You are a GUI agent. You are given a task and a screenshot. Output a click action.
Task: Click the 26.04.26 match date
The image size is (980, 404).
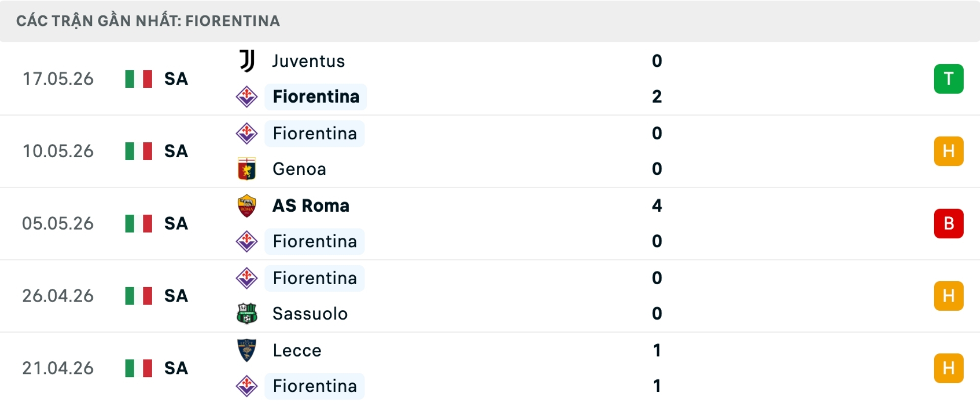point(58,296)
